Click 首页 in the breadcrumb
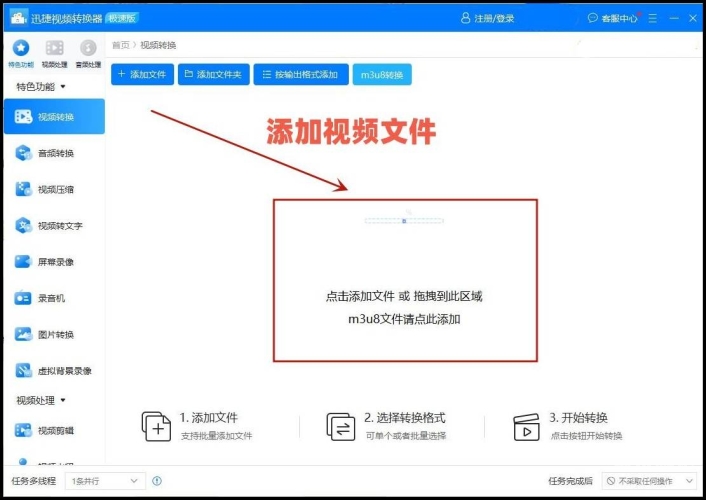 [x=120, y=45]
